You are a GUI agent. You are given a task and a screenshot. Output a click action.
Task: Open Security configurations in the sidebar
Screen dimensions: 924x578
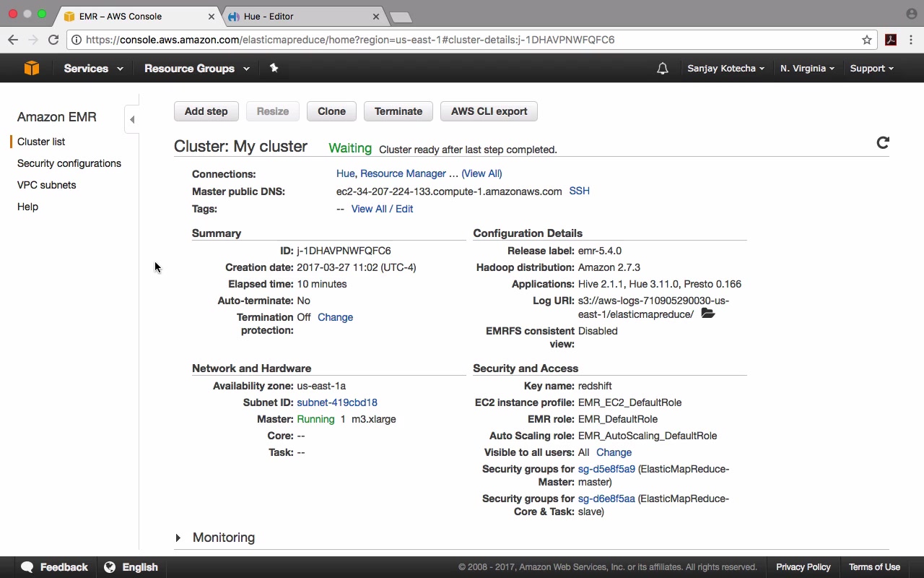point(69,163)
